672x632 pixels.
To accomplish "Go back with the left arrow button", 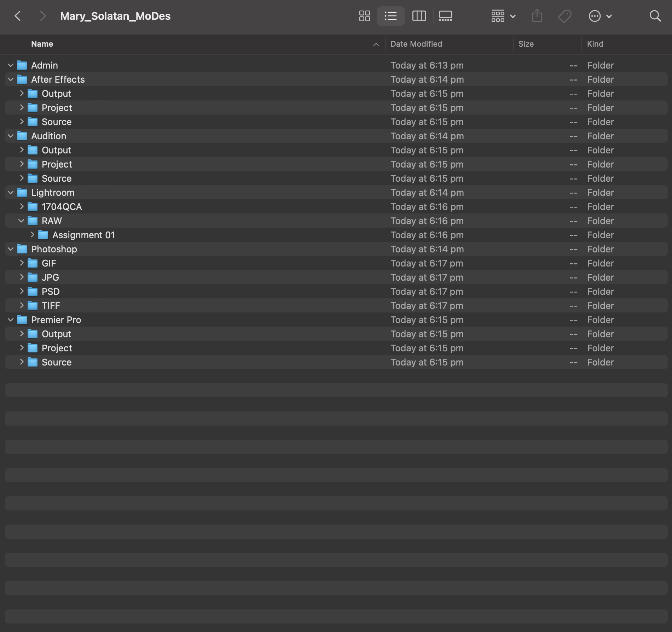I will pyautogui.click(x=18, y=16).
